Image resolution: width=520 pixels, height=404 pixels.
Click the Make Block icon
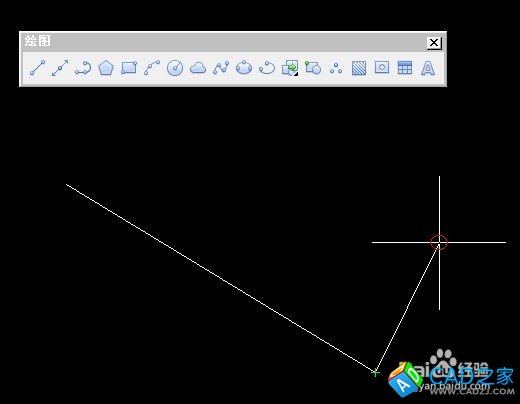pos(313,68)
